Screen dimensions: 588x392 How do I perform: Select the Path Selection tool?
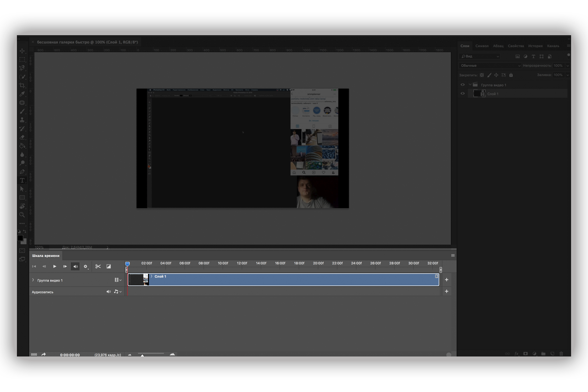tap(22, 189)
